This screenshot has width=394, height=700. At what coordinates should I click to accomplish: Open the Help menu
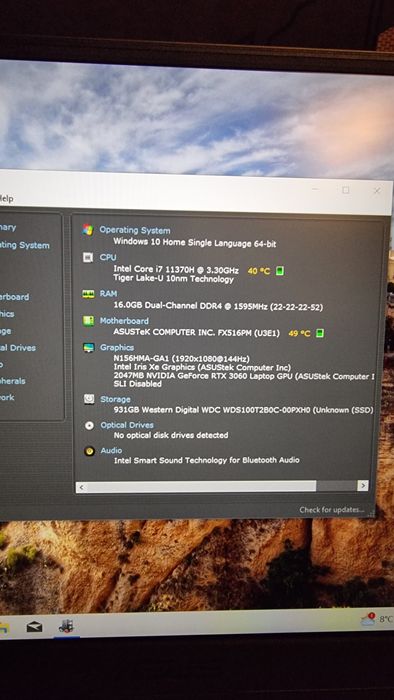[x=7, y=199]
